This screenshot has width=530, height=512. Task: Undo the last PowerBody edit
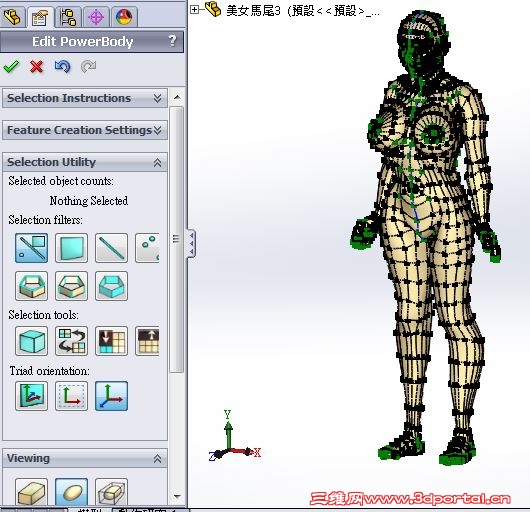click(x=63, y=66)
